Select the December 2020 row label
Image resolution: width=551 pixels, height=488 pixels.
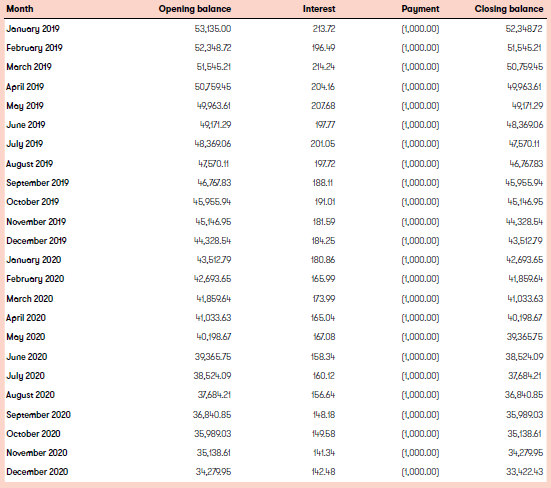(x=37, y=471)
